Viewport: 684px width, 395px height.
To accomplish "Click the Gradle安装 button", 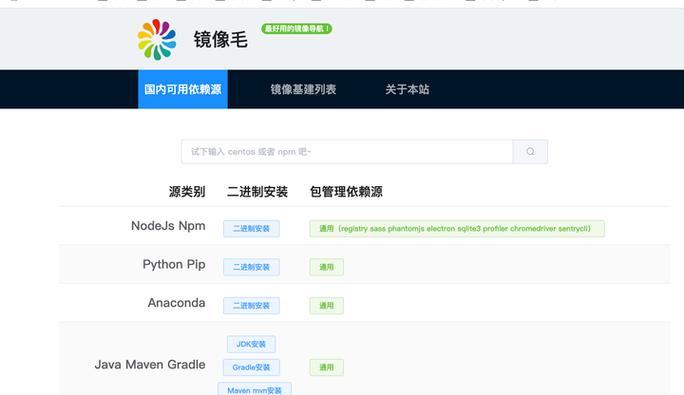I will click(x=251, y=367).
